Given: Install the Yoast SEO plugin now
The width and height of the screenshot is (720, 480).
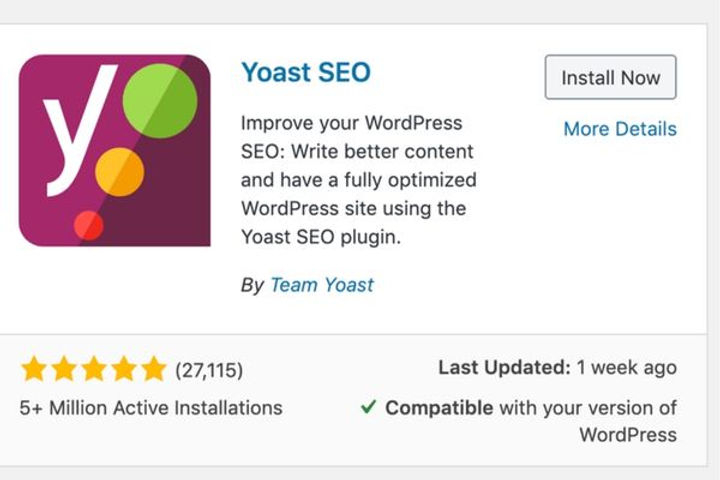Looking at the screenshot, I should [x=610, y=77].
